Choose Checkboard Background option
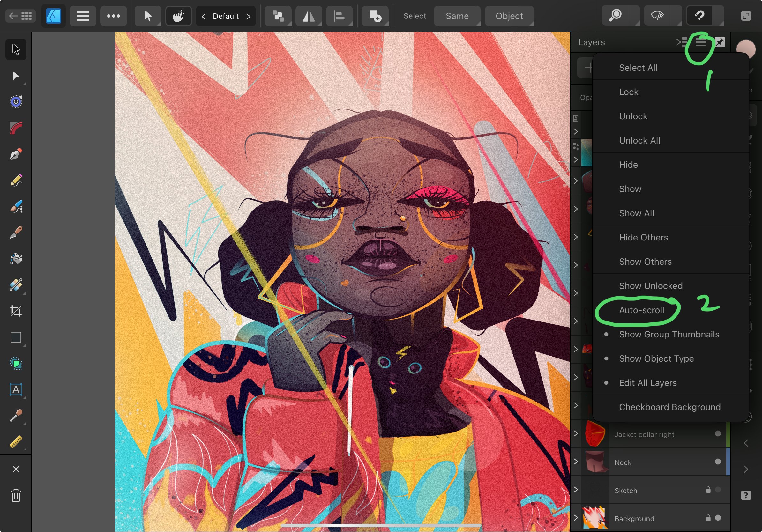The width and height of the screenshot is (762, 532). coord(670,407)
